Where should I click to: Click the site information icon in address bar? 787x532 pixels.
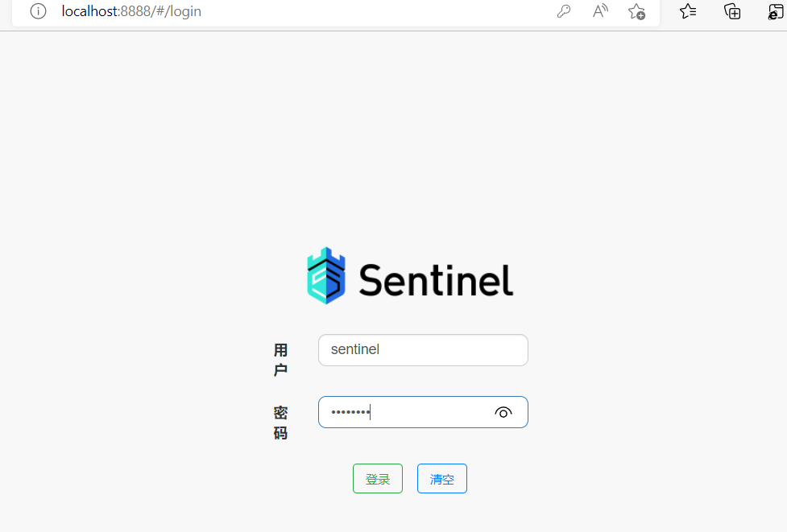pyautogui.click(x=38, y=11)
